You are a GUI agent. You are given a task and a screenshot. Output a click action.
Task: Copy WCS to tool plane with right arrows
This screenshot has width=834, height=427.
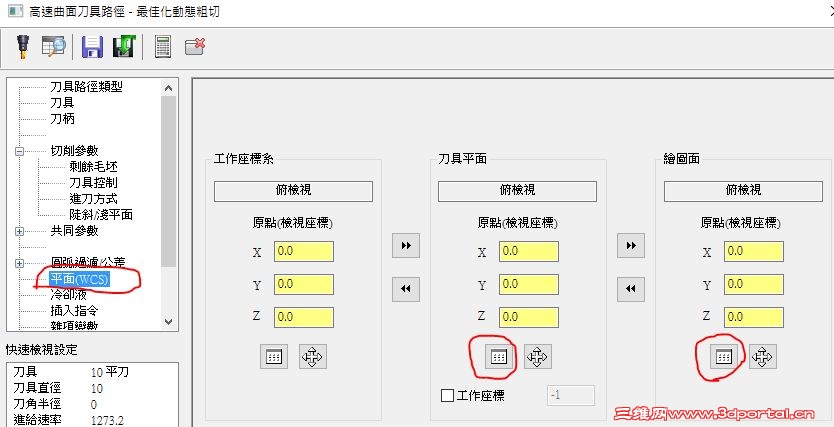[x=405, y=246]
